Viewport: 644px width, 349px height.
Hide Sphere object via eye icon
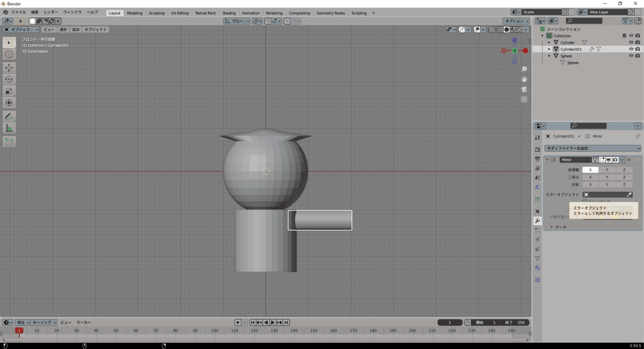[631, 56]
